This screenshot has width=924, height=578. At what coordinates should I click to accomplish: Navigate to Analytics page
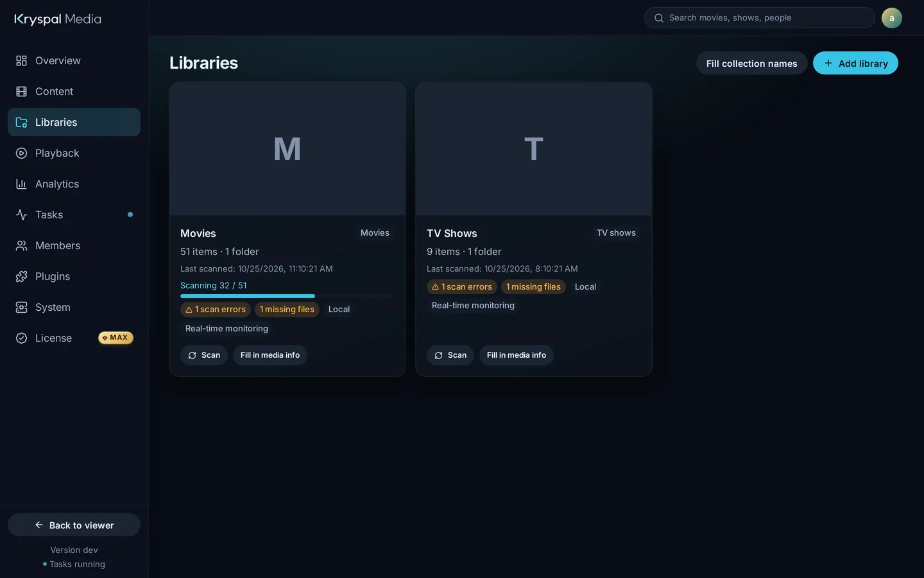point(74,184)
